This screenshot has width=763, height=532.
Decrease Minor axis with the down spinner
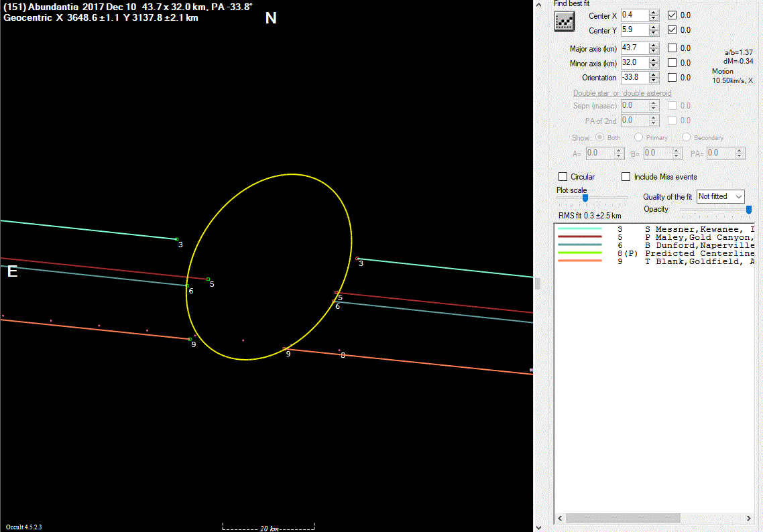[654, 66]
